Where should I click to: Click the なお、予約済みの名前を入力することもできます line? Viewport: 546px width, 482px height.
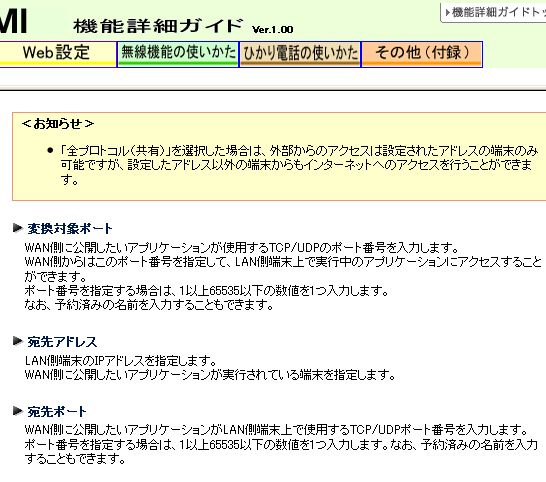point(149,305)
